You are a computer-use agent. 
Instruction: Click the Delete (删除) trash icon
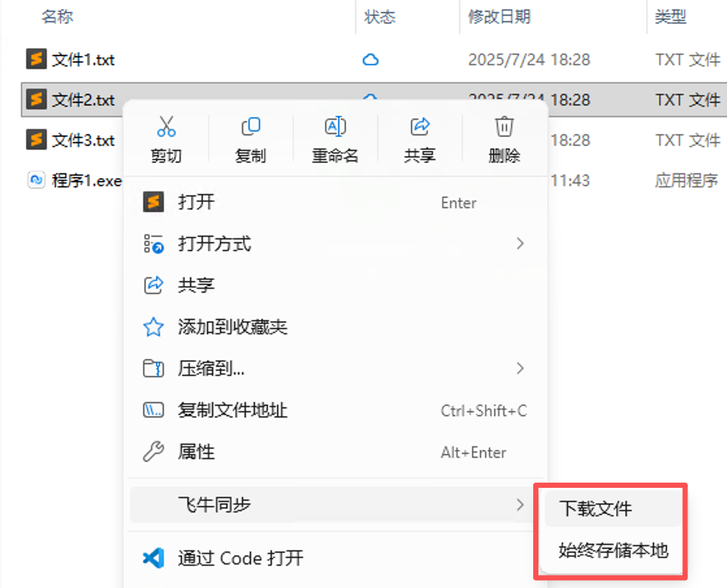[x=504, y=127]
